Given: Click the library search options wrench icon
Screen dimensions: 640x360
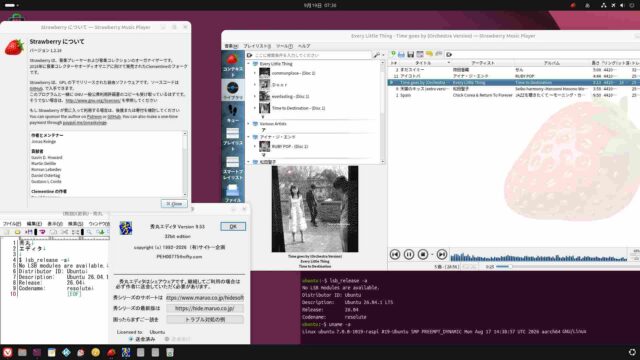Looking at the screenshot, I should point(378,55).
